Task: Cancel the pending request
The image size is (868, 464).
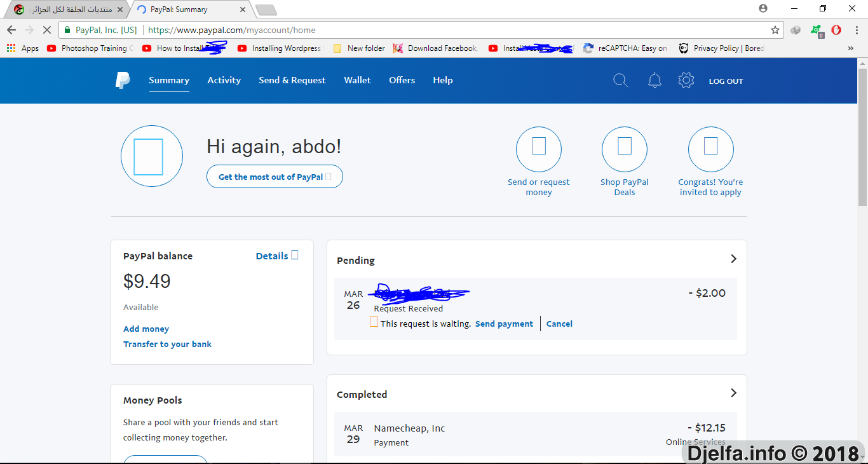Action: [559, 324]
